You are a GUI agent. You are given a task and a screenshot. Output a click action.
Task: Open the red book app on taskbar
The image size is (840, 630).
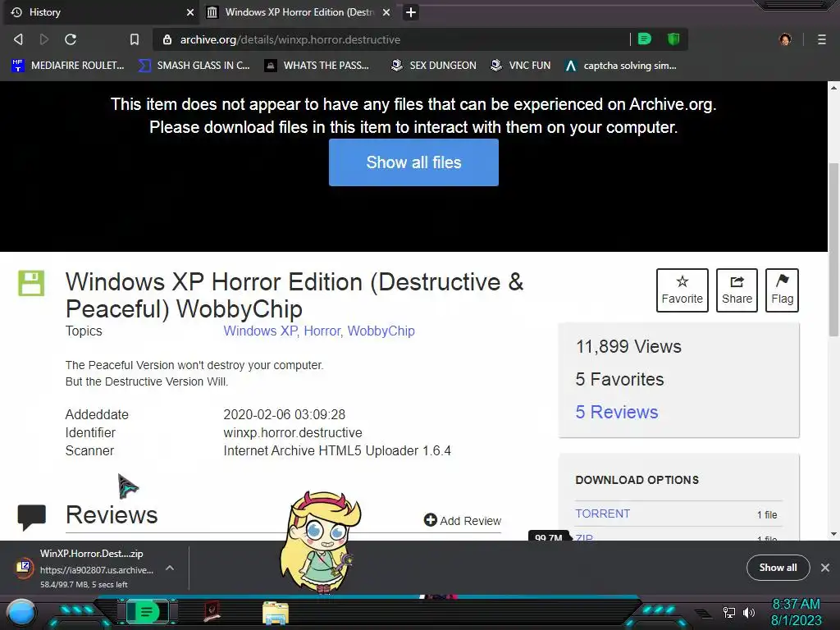[x=212, y=612]
